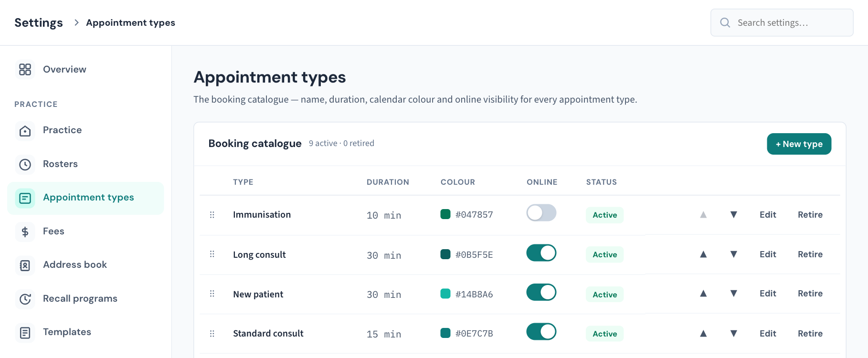Image resolution: width=868 pixels, height=358 pixels.
Task: Switch off online toggle for Standard consult
Action: (541, 332)
